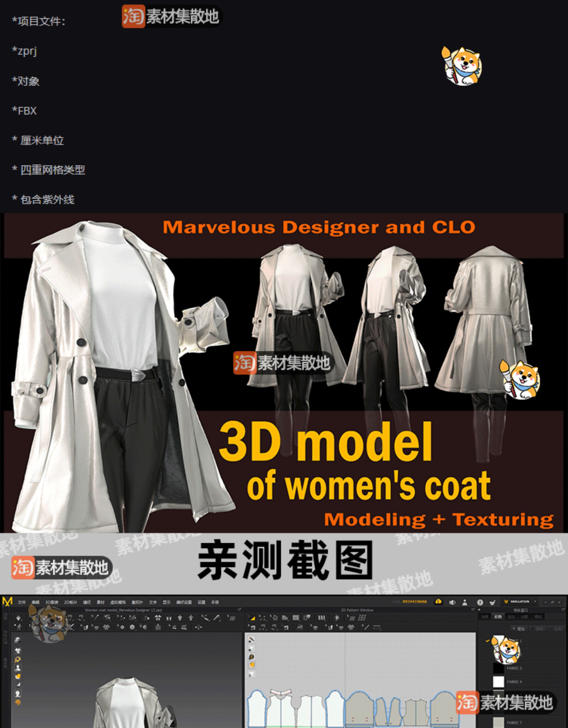Click the large grid icon in 2D toolbar
The height and width of the screenshot is (728, 568).
(362, 618)
